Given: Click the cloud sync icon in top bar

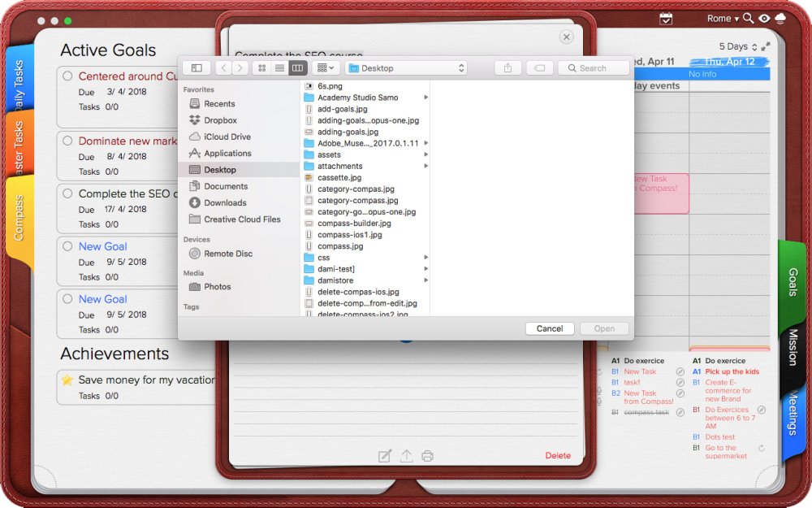Looking at the screenshot, I should pyautogui.click(x=780, y=19).
